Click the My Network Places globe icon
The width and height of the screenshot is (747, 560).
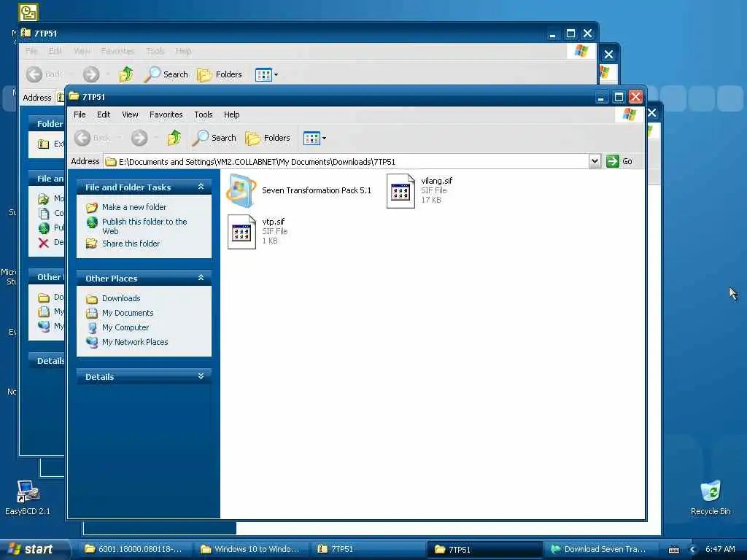click(91, 342)
